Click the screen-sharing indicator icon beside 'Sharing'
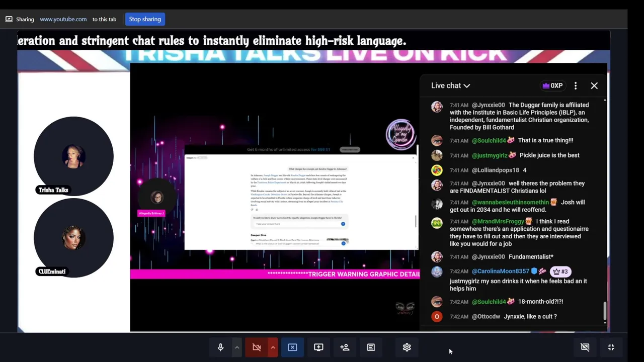Image resolution: width=644 pixels, height=362 pixels. click(x=9, y=19)
